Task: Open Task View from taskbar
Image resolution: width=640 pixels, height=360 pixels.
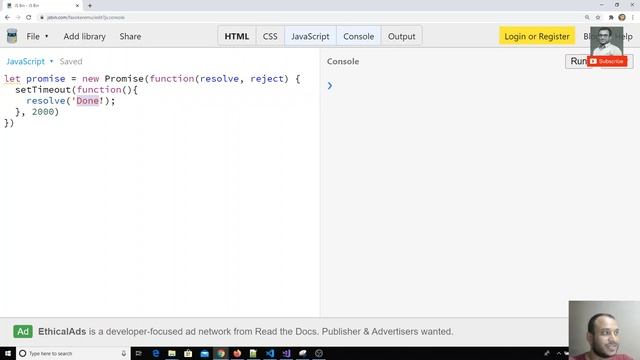Action: click(139, 353)
